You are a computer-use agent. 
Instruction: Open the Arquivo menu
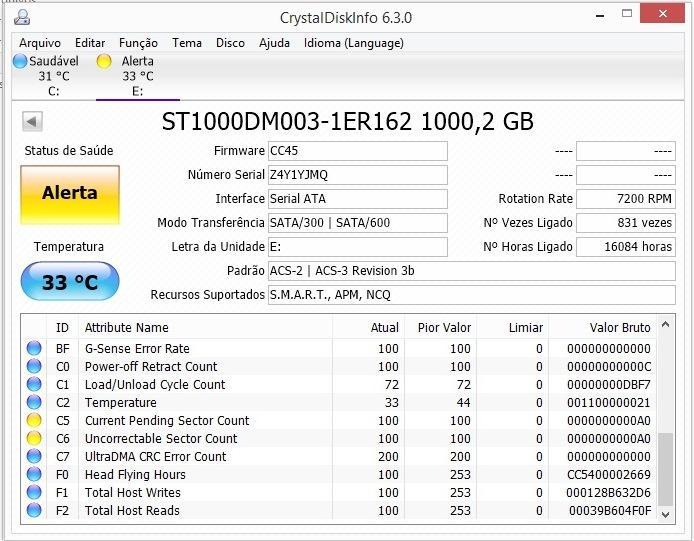click(x=40, y=43)
